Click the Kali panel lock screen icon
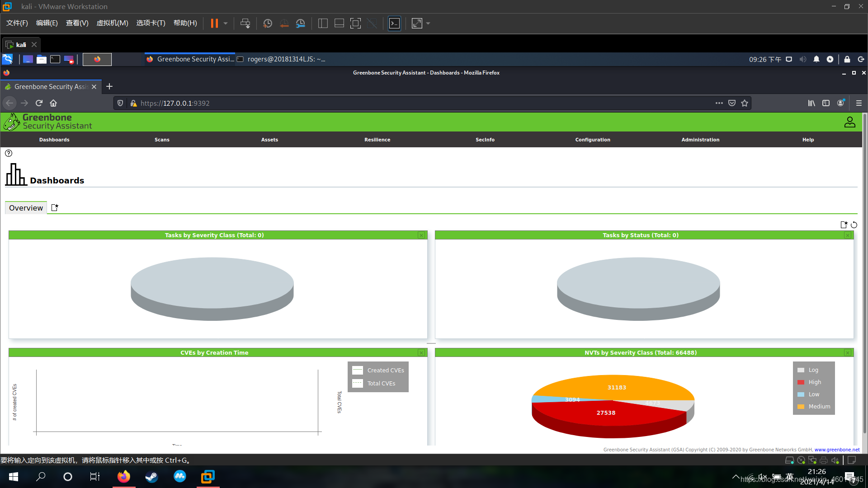The image size is (868, 488). 847,59
